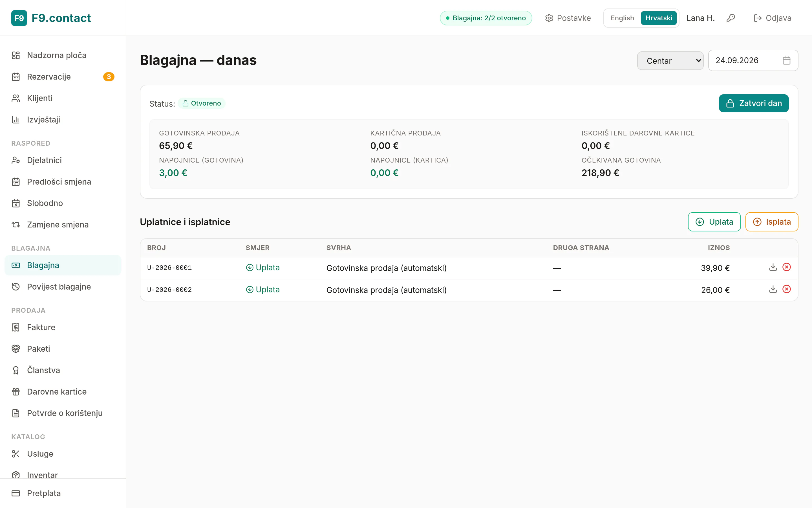Open Povijest blagajne page
The image size is (812, 508).
click(63, 287)
